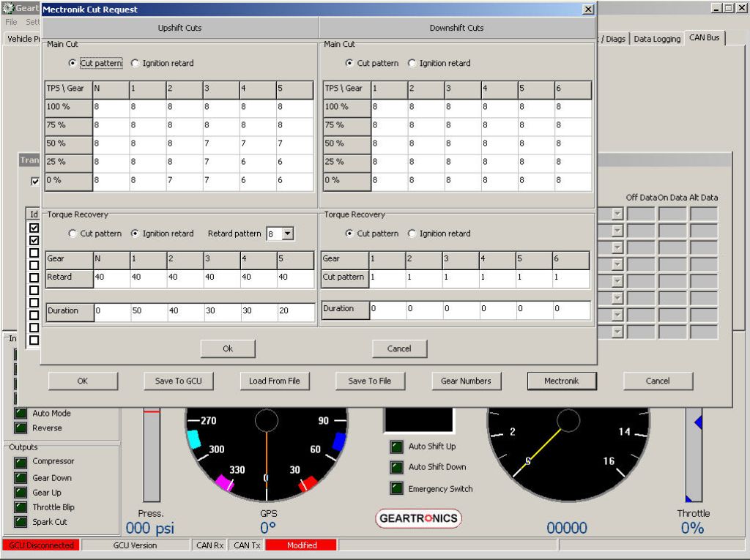Select Ignition retard for Upshift Main Cut
This screenshot has width=750, height=560.
(135, 64)
